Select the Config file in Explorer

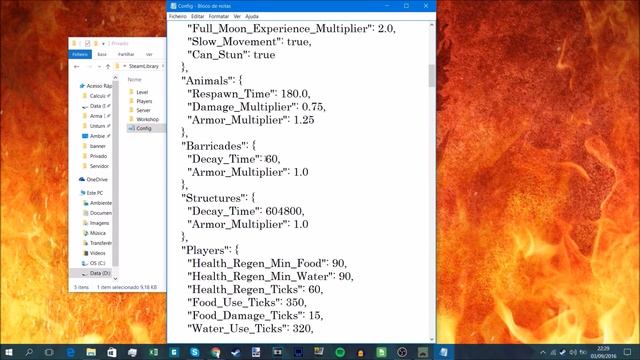point(144,128)
